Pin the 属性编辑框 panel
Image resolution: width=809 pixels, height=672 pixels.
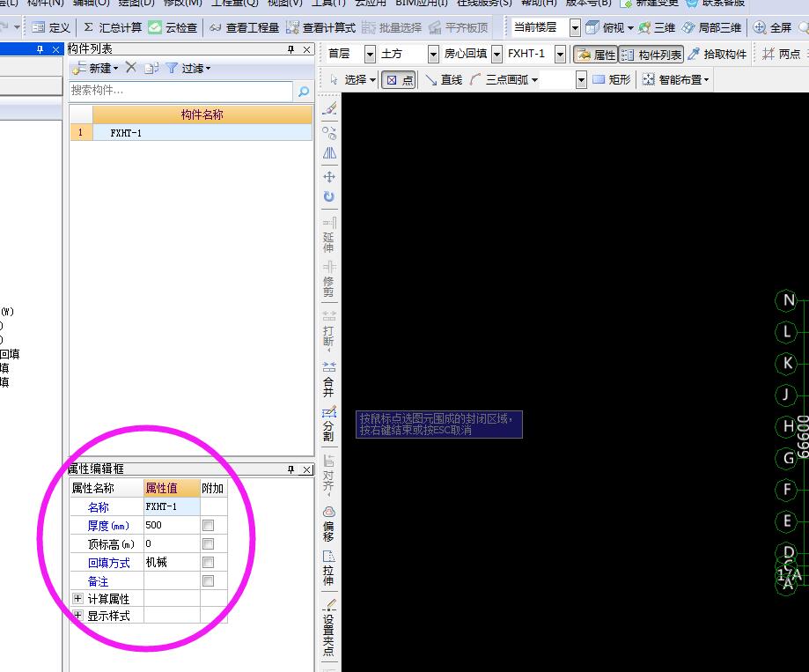pyautogui.click(x=291, y=469)
